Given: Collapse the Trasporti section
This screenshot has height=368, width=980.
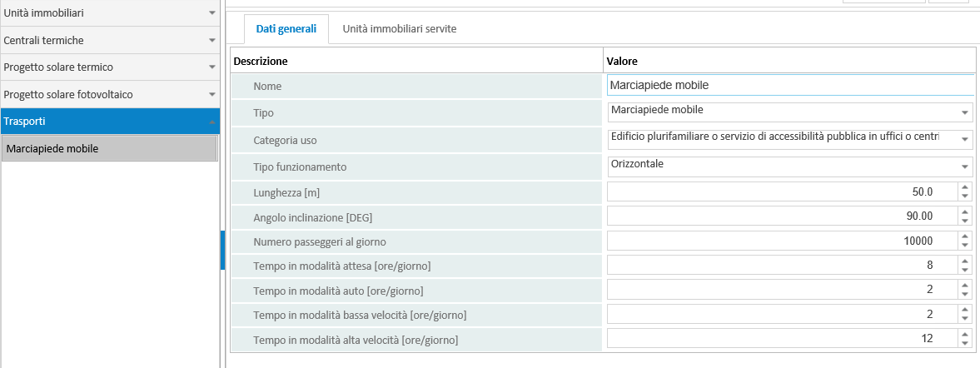Looking at the screenshot, I should (109, 122).
